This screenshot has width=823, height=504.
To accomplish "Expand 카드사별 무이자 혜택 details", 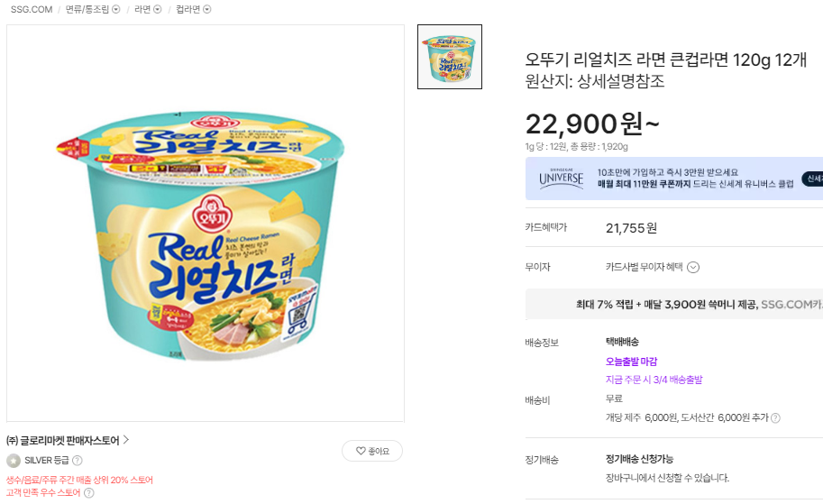I will [694, 267].
